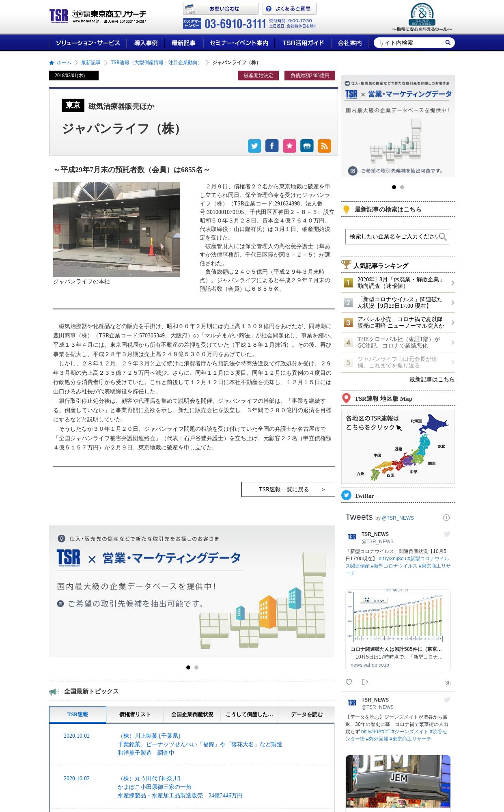
Task: Select second dot of main banner carousel
Action: click(196, 667)
